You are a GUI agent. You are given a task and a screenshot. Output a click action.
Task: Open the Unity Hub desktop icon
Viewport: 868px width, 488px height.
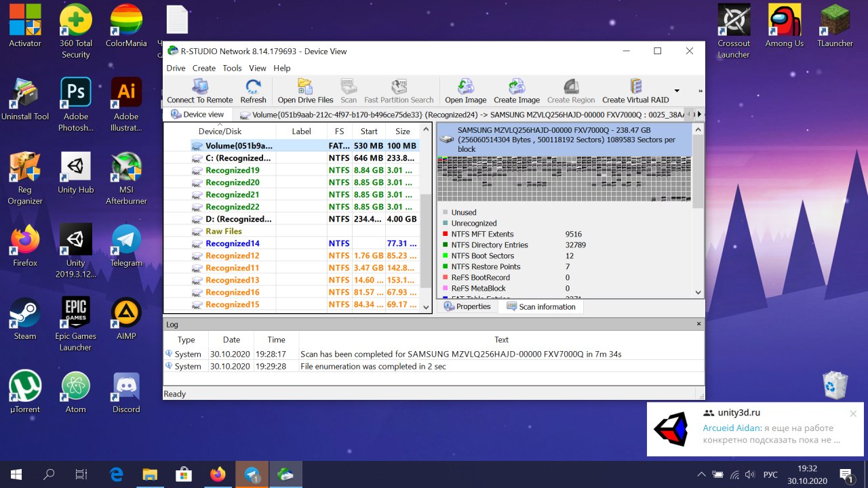[x=76, y=172]
